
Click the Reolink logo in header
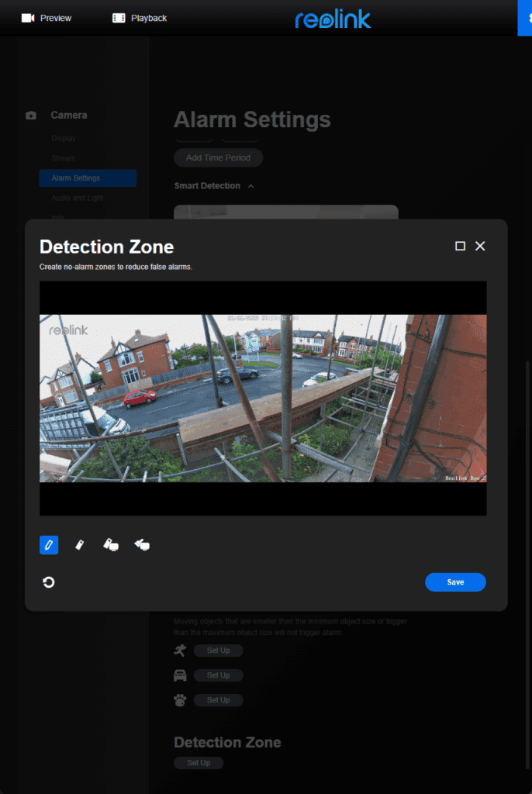pyautogui.click(x=333, y=19)
